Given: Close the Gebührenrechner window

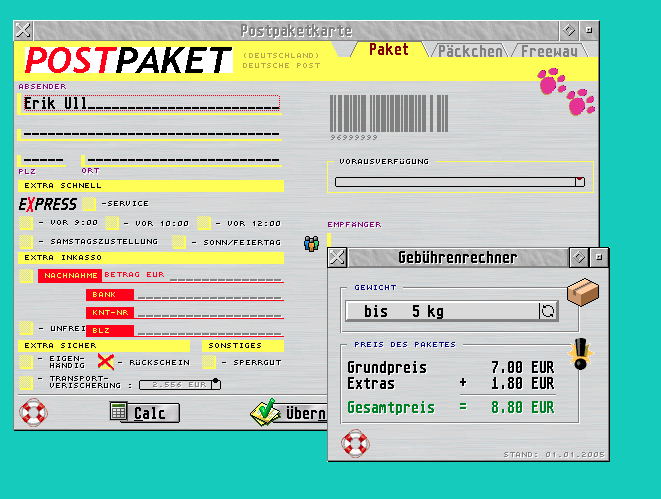Looking at the screenshot, I should coord(337,258).
